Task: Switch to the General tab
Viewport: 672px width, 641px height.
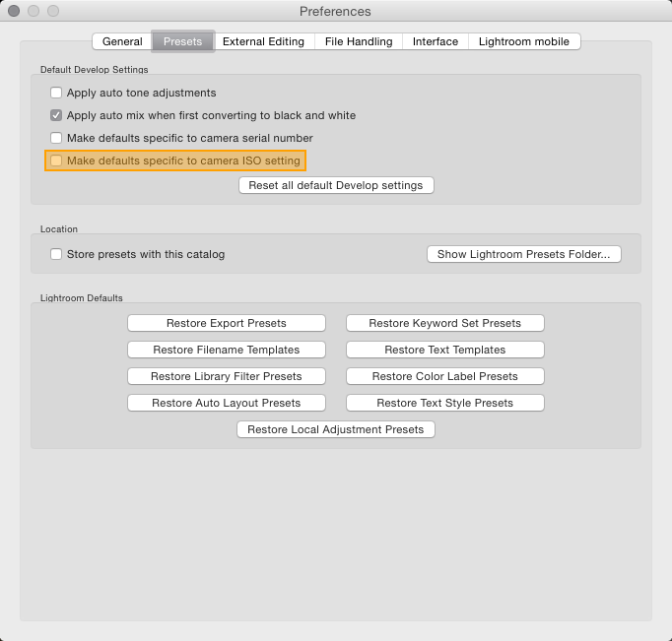Action: click(122, 41)
